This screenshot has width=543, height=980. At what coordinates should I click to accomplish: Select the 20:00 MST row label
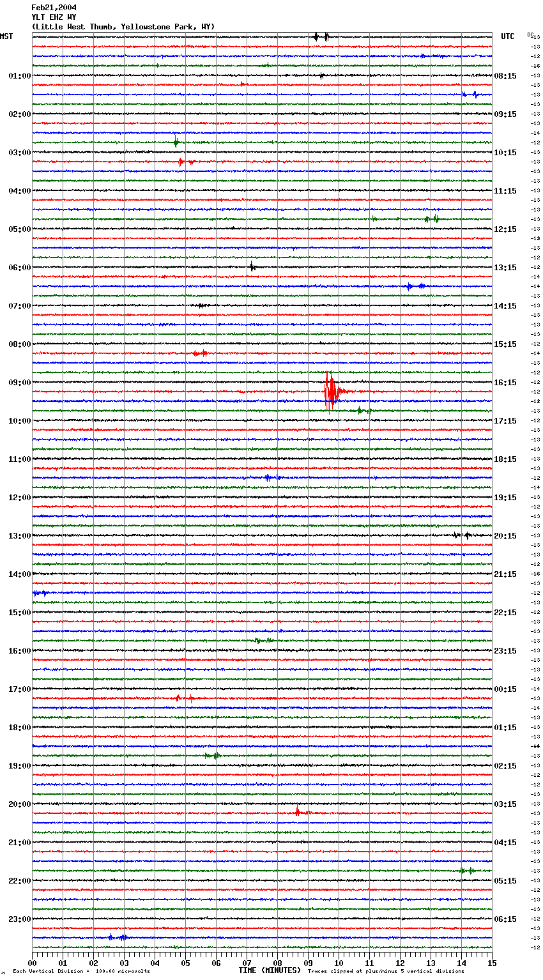[x=20, y=804]
